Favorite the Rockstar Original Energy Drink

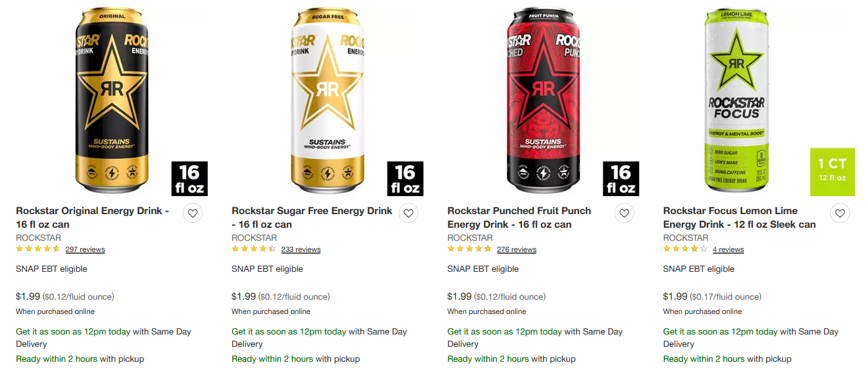pyautogui.click(x=193, y=213)
